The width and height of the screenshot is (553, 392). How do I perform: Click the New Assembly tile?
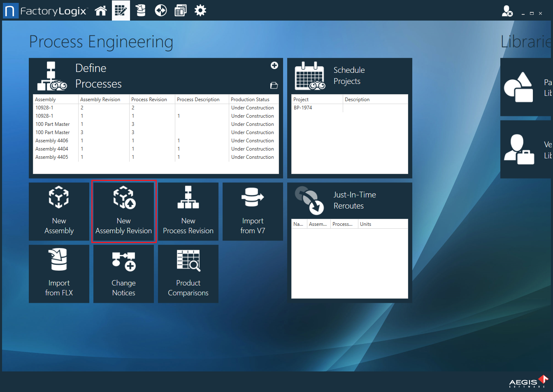coord(59,211)
